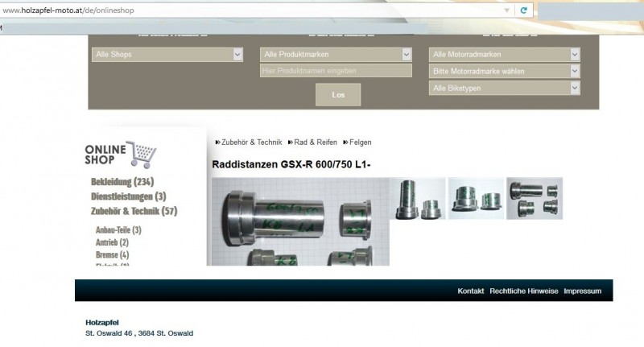The image size is (644, 347).
Task: Expand Bitte Motorradmarke wählen dropdown
Action: pos(505,71)
